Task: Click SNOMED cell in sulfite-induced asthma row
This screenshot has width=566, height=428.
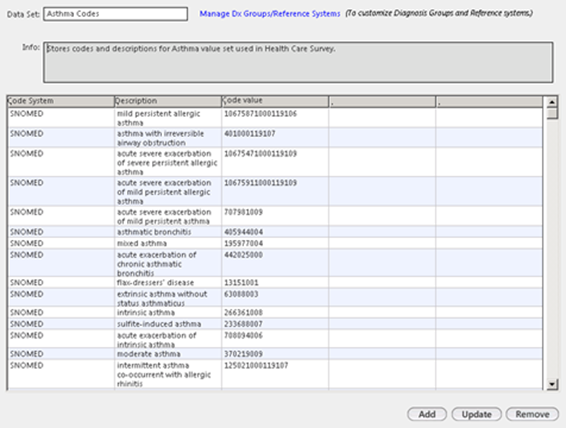Action: pyautogui.click(x=61, y=324)
